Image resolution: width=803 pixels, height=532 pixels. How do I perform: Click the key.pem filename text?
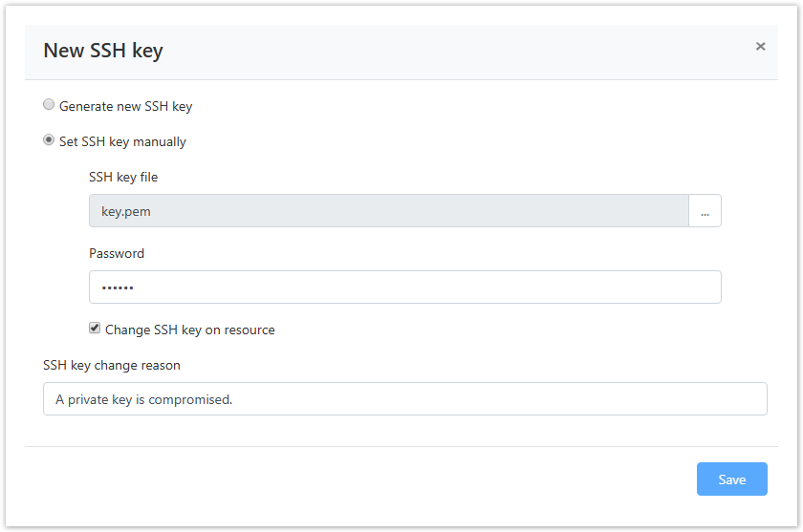(126, 211)
